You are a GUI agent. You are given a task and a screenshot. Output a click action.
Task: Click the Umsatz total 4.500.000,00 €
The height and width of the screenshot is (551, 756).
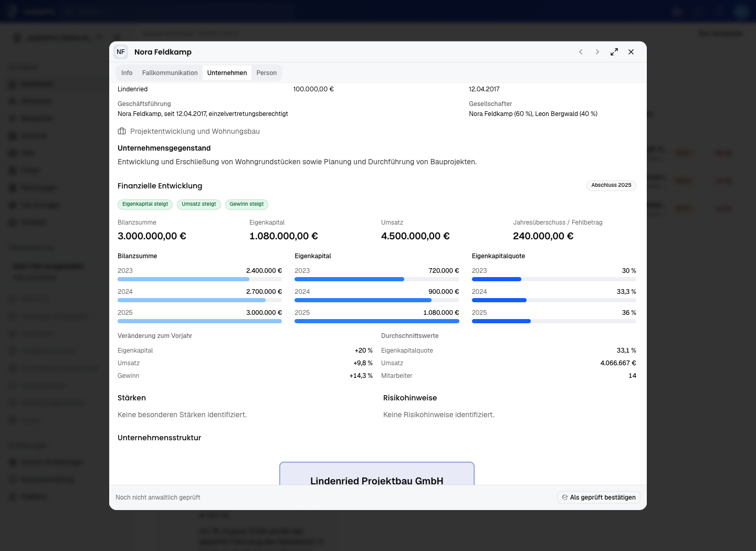[415, 236]
